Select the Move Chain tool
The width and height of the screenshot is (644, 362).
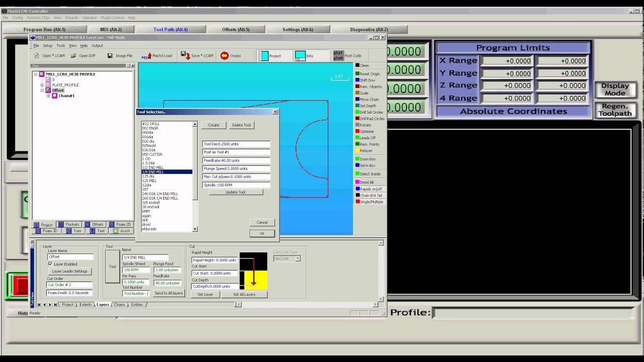pyautogui.click(x=367, y=100)
